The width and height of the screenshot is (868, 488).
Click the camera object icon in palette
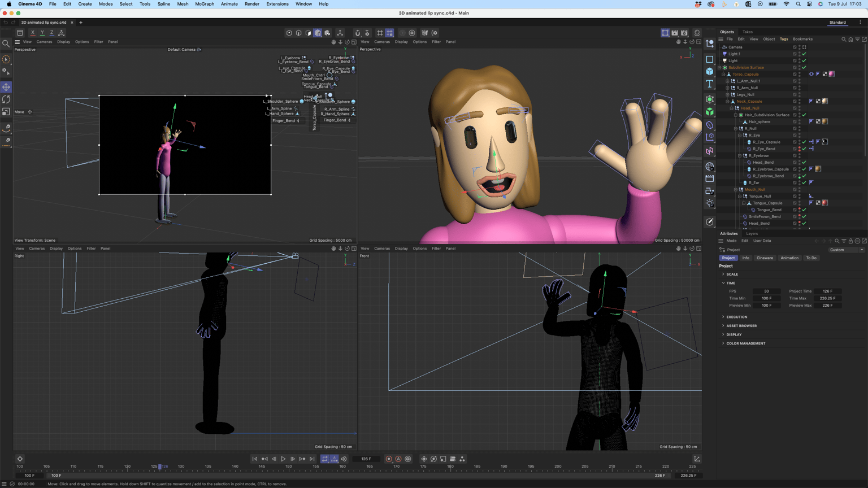coord(710,191)
